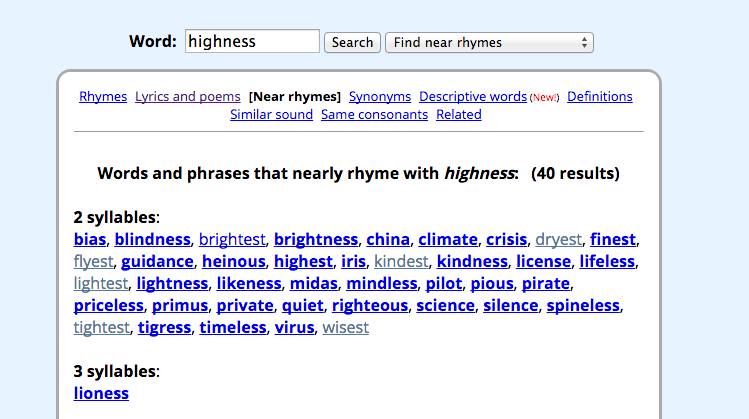Image resolution: width=749 pixels, height=419 pixels.
Task: Go to the Similar sound tab
Action: tap(271, 114)
